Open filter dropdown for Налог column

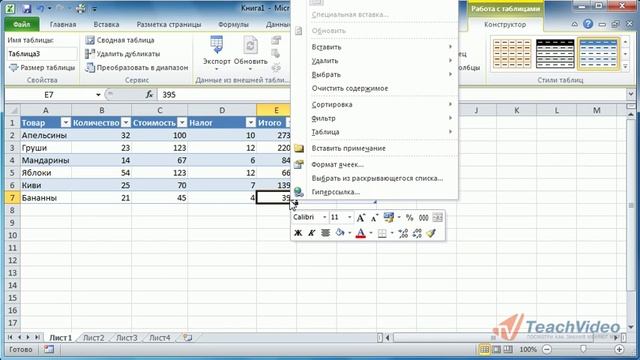(251, 123)
